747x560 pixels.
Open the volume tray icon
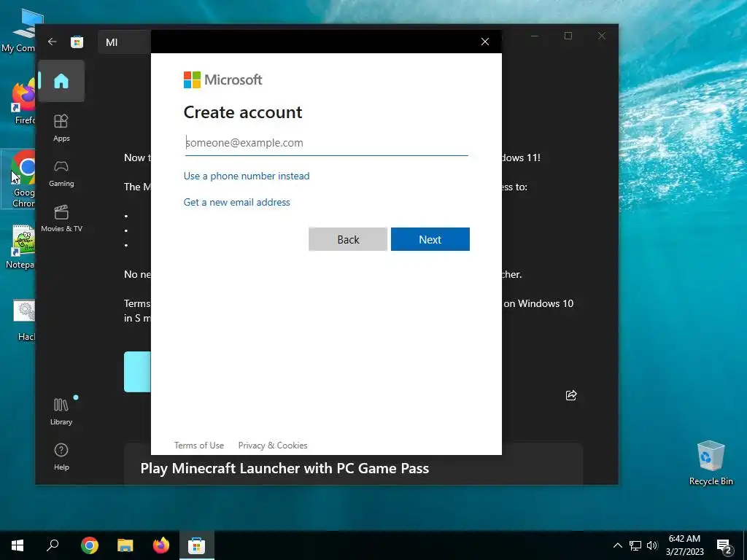point(652,545)
